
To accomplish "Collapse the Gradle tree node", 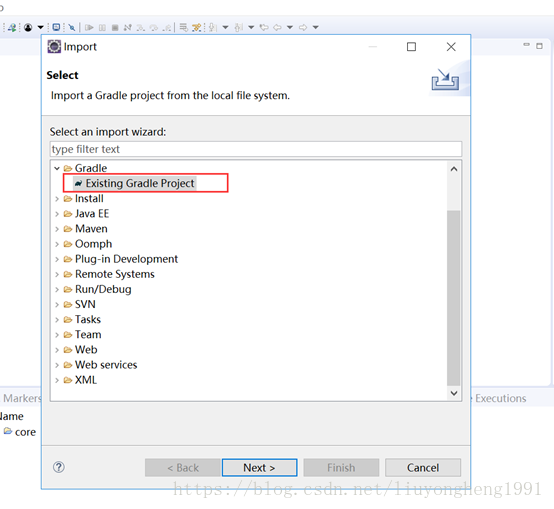I will coord(57,168).
